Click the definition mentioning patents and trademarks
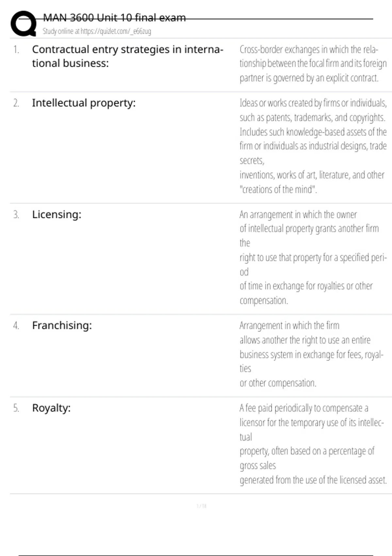 313,117
